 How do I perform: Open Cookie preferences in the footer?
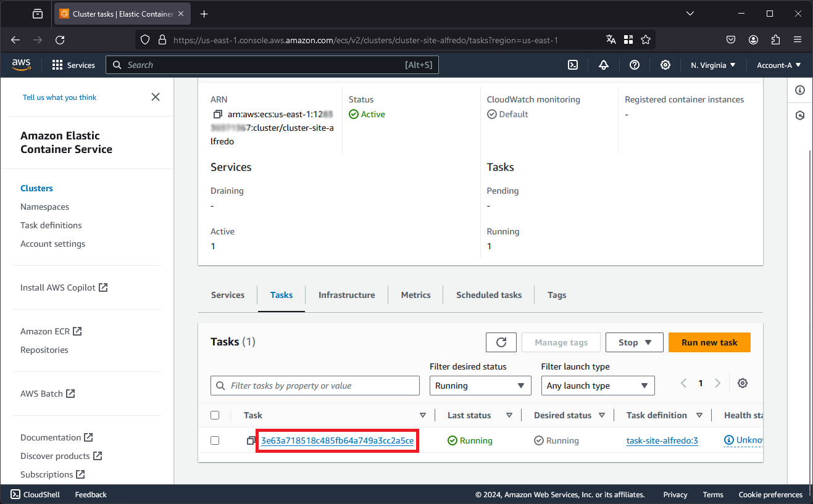point(770,494)
